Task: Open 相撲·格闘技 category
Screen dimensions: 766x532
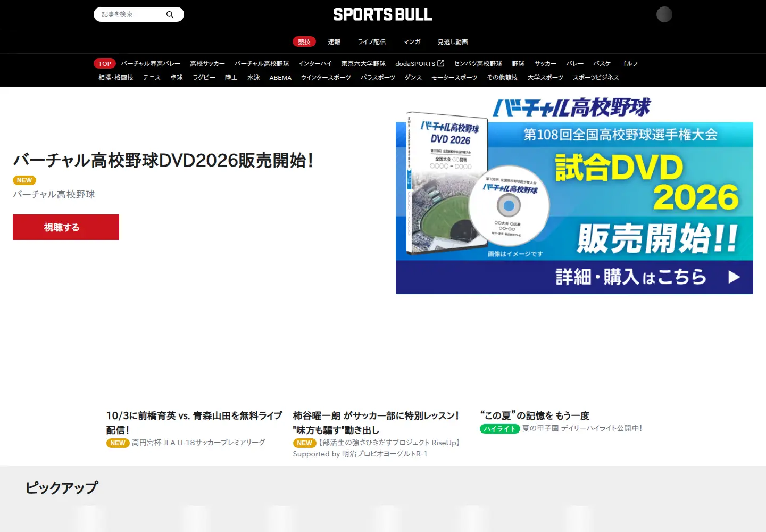Action: pos(116,77)
